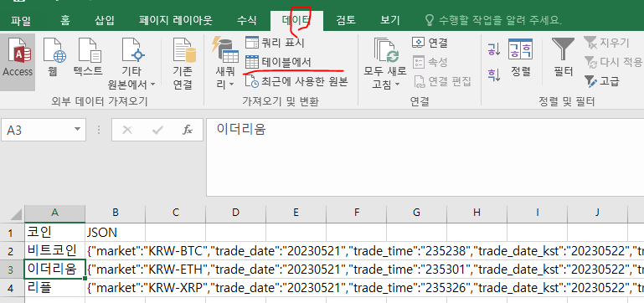The image size is (644, 303).
Task: Click the formula bar confirm checkmark
Action: pos(157,130)
